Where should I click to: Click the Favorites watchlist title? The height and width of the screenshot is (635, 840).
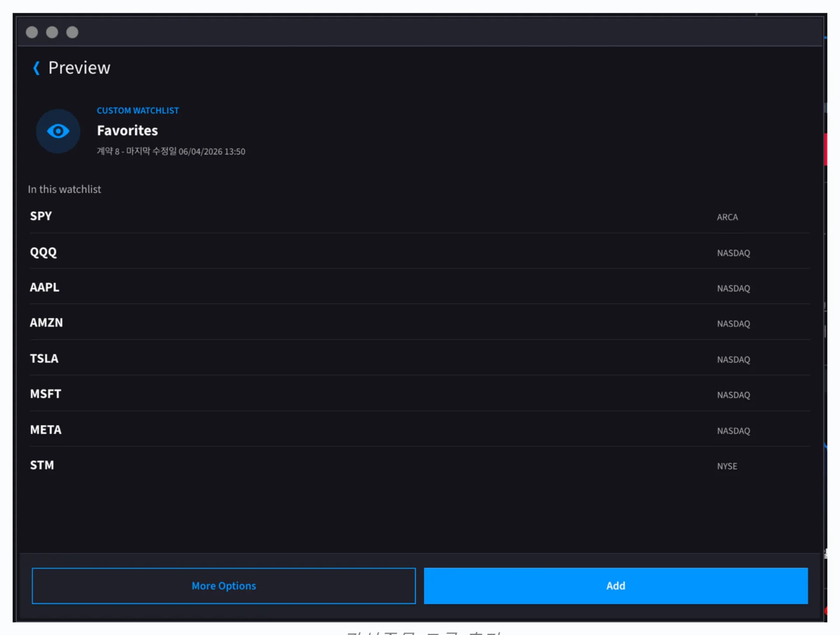(x=127, y=130)
